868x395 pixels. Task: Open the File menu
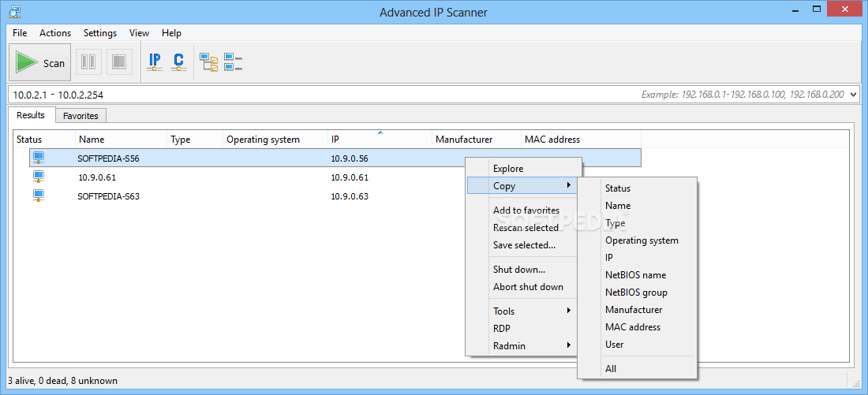click(x=20, y=33)
